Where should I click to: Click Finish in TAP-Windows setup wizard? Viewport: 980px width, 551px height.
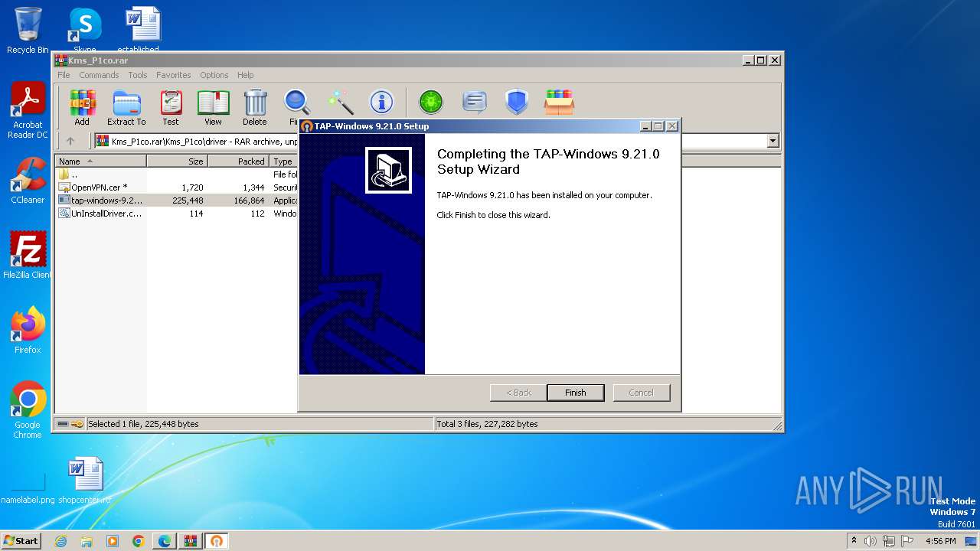click(x=576, y=393)
